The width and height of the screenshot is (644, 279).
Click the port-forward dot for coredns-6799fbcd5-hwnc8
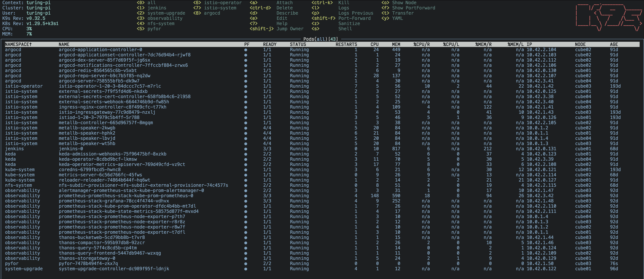tap(246, 170)
